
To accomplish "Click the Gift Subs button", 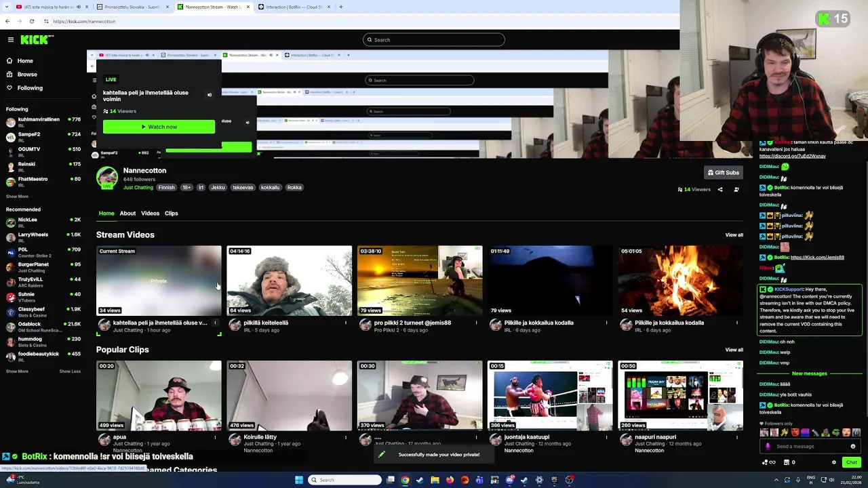I will (723, 173).
